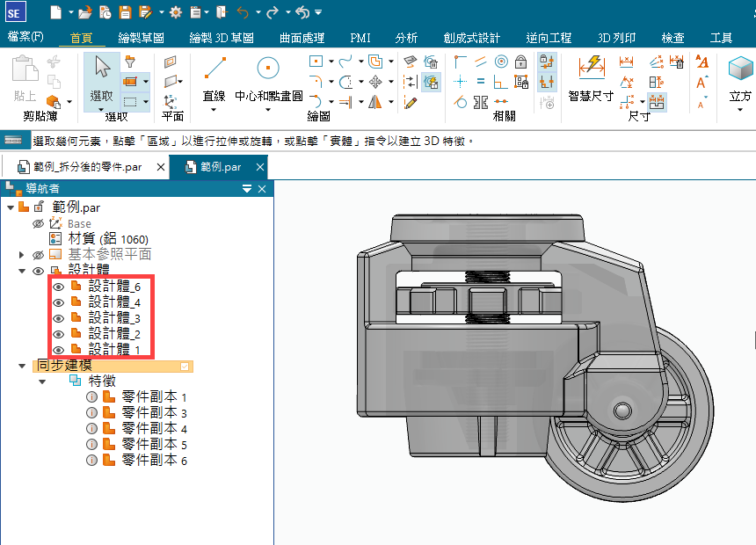This screenshot has width=756, height=545.
Task: Open the 檔案(F) file menu
Action: (x=25, y=38)
